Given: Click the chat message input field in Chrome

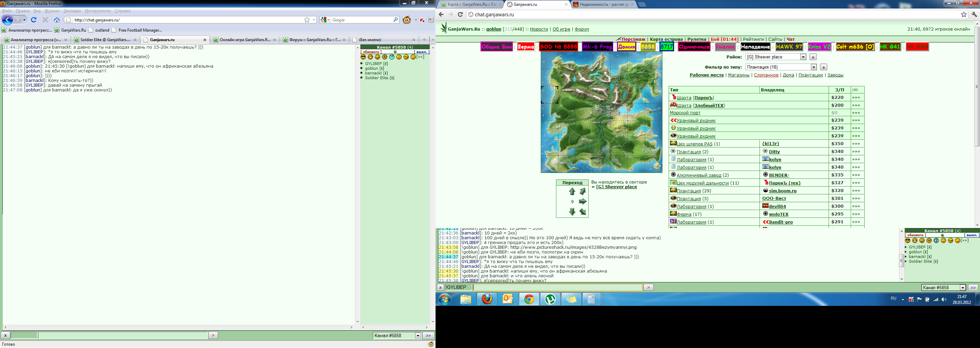Looking at the screenshot, I should 557,288.
